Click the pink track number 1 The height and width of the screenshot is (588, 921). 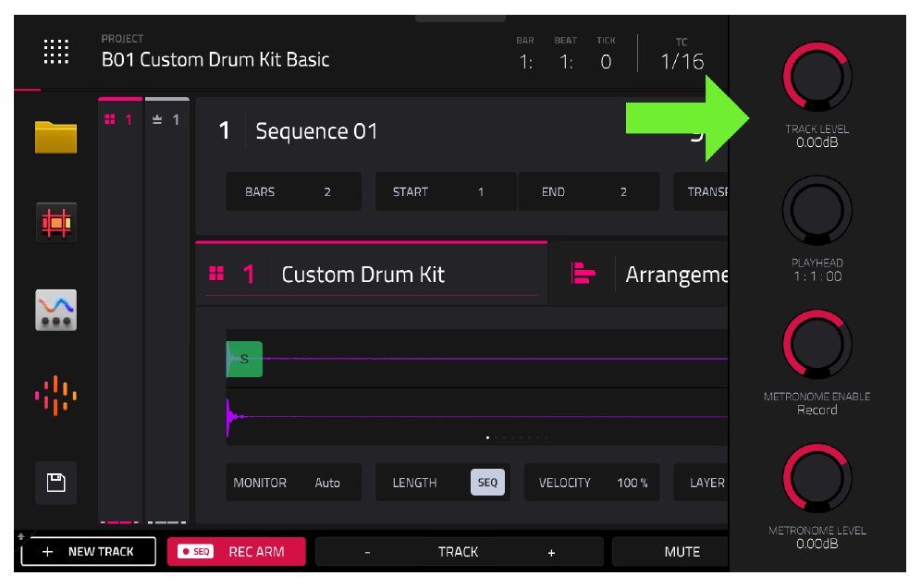[249, 274]
